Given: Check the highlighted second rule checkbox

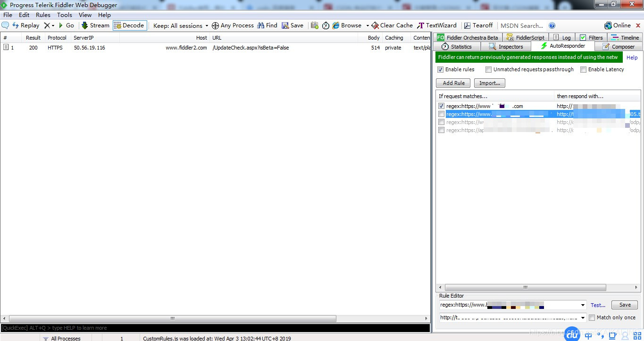Looking at the screenshot, I should pyautogui.click(x=441, y=114).
